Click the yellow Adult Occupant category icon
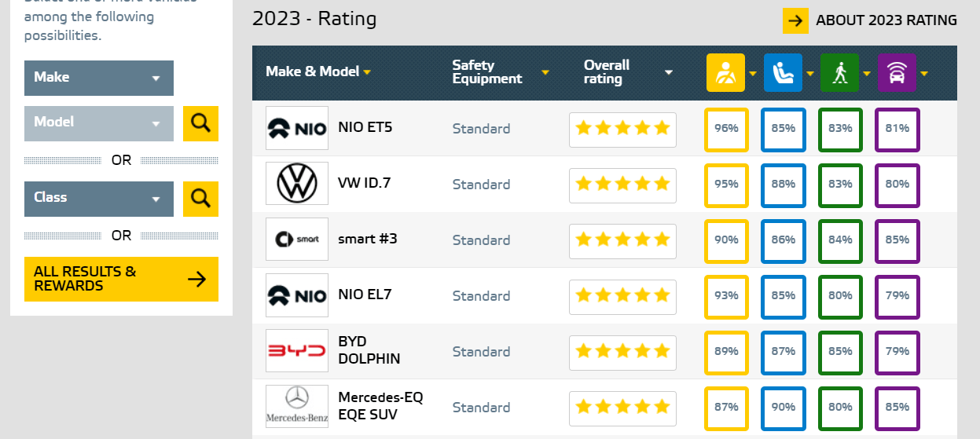Image resolution: width=980 pixels, height=439 pixels. coord(725,73)
